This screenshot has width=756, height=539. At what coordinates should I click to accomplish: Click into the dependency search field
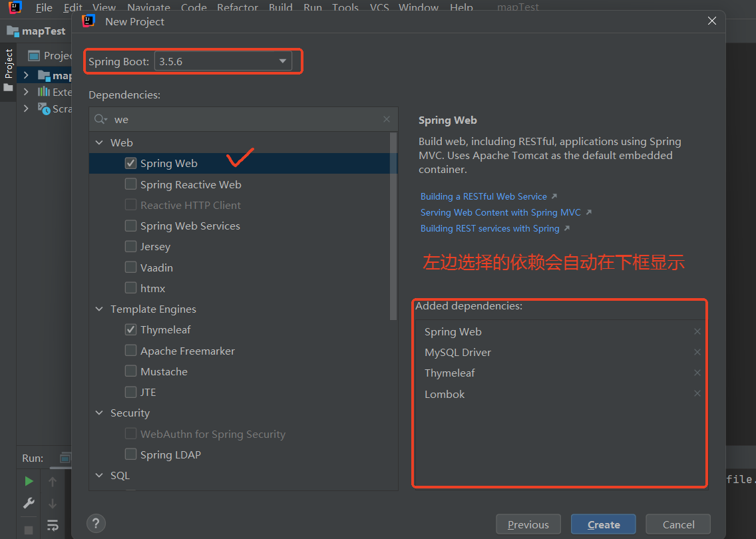tap(244, 119)
